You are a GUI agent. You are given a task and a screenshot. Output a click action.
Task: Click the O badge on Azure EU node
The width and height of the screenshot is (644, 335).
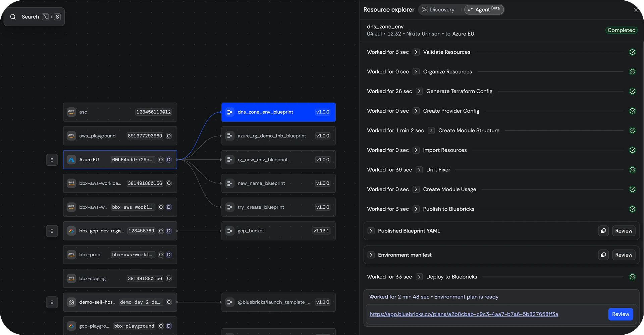pyautogui.click(x=161, y=160)
